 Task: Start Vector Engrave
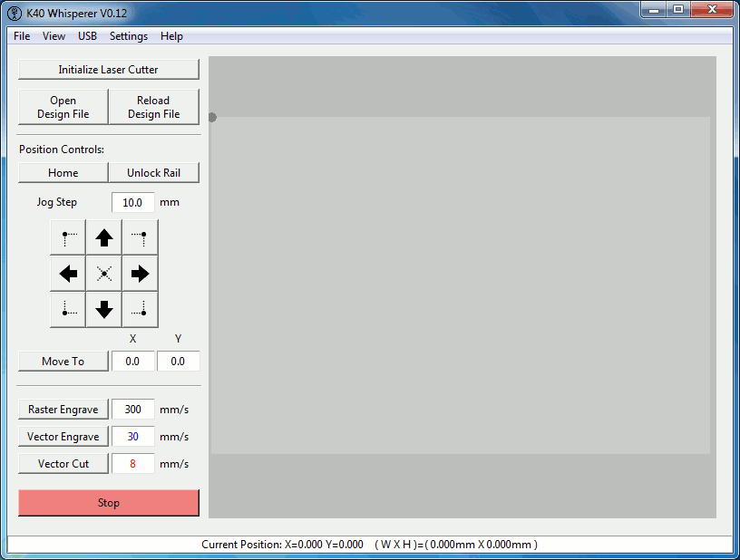point(63,437)
